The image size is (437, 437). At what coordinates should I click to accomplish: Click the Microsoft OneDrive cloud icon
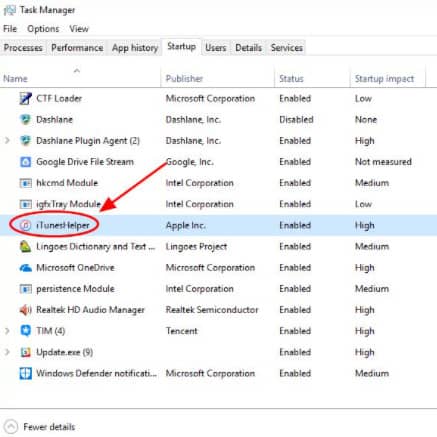pyautogui.click(x=25, y=268)
